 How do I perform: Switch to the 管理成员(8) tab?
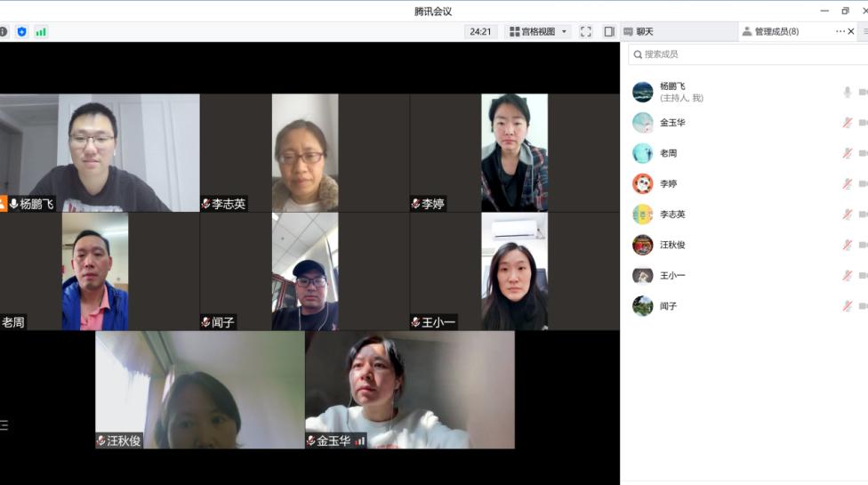click(776, 32)
